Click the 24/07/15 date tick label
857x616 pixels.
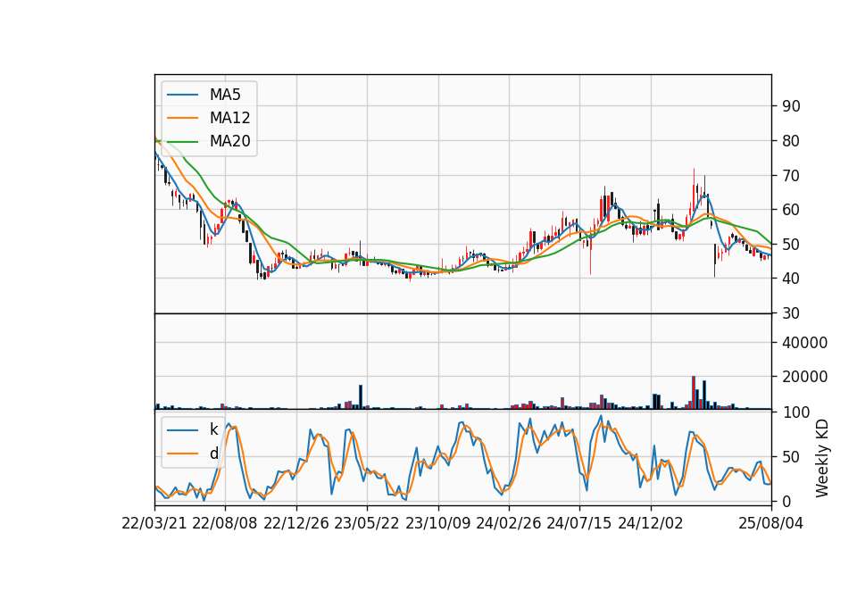579,523
